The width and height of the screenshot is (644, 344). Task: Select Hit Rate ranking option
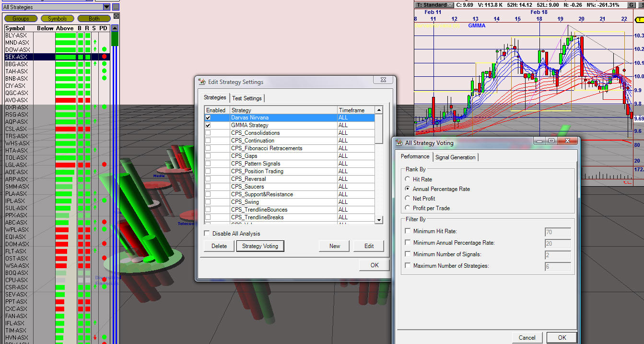(408, 179)
